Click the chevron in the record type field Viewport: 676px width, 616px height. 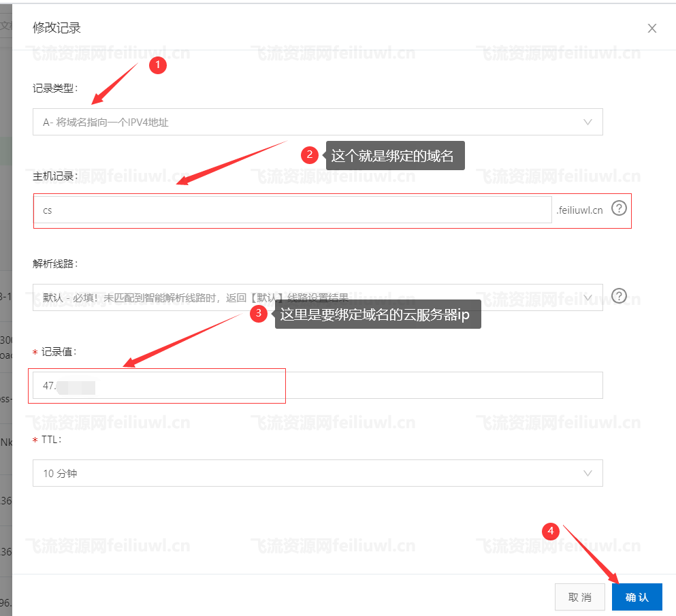point(588,122)
